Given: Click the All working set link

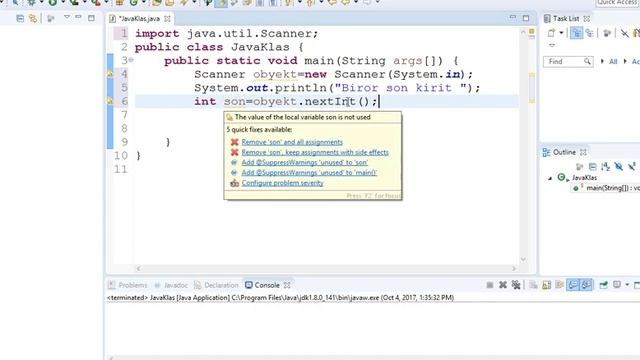Looking at the screenshot, I should [613, 62].
